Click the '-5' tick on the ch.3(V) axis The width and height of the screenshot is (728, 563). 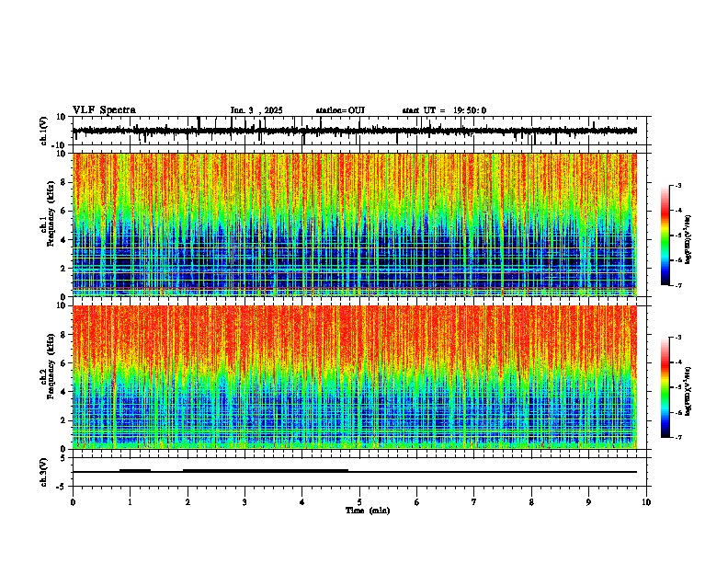point(62,487)
